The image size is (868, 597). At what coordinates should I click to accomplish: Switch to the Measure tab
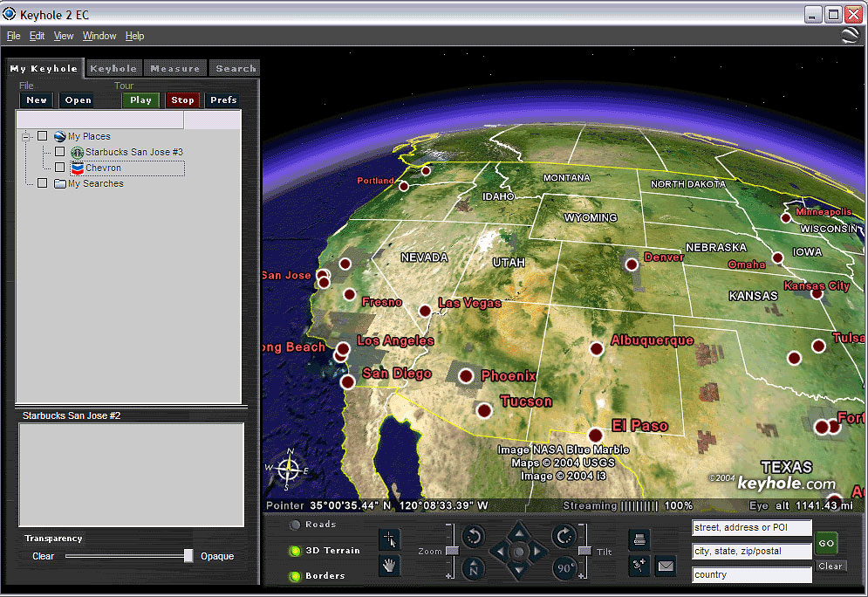point(175,69)
